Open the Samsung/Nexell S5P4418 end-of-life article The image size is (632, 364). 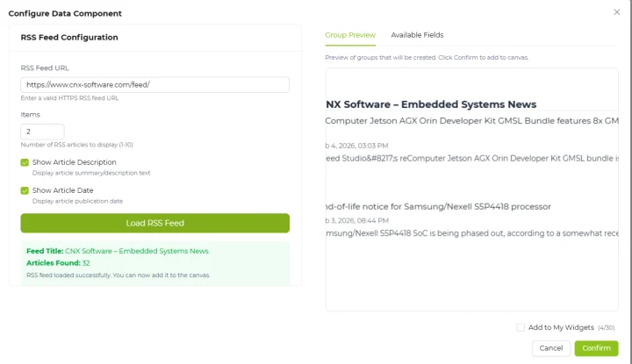tap(438, 206)
